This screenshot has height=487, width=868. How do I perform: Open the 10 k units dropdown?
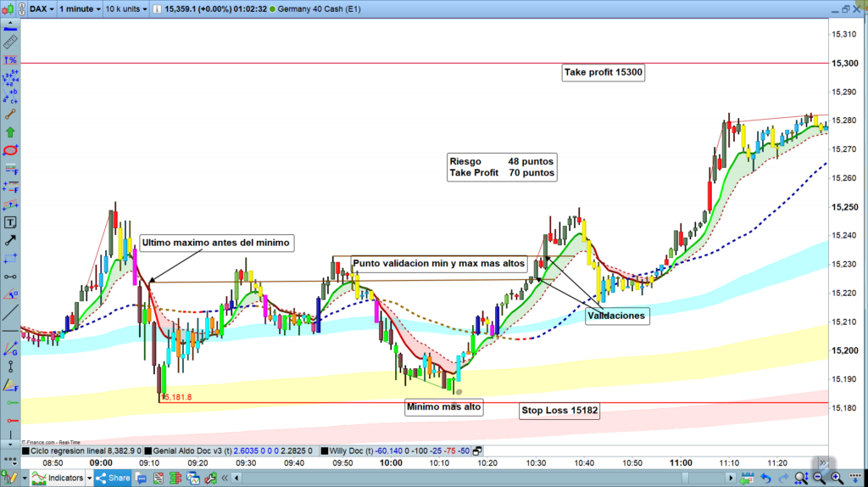tap(127, 9)
